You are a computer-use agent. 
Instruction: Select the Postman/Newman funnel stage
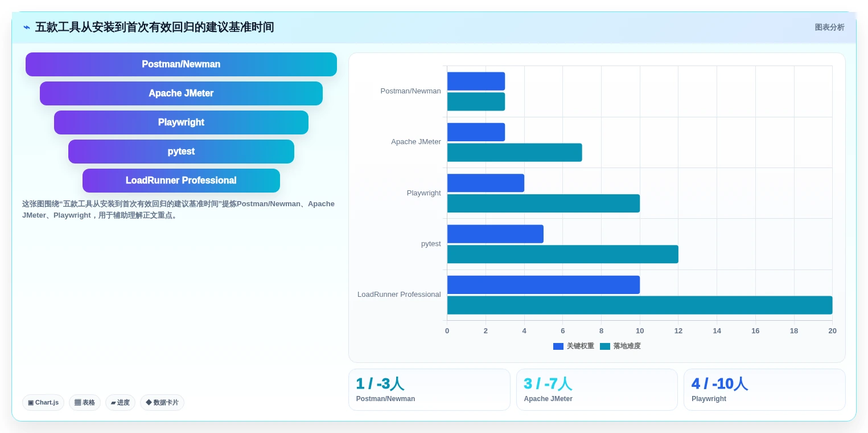point(181,64)
